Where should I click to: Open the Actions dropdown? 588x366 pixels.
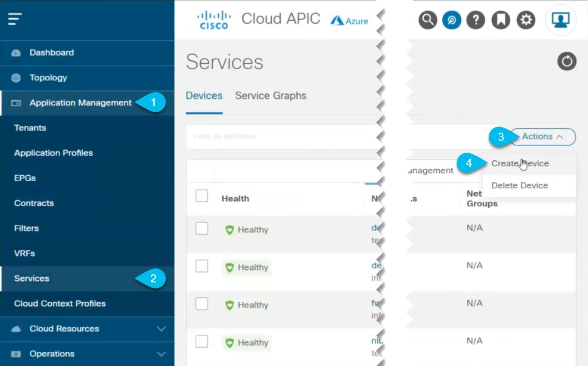542,137
